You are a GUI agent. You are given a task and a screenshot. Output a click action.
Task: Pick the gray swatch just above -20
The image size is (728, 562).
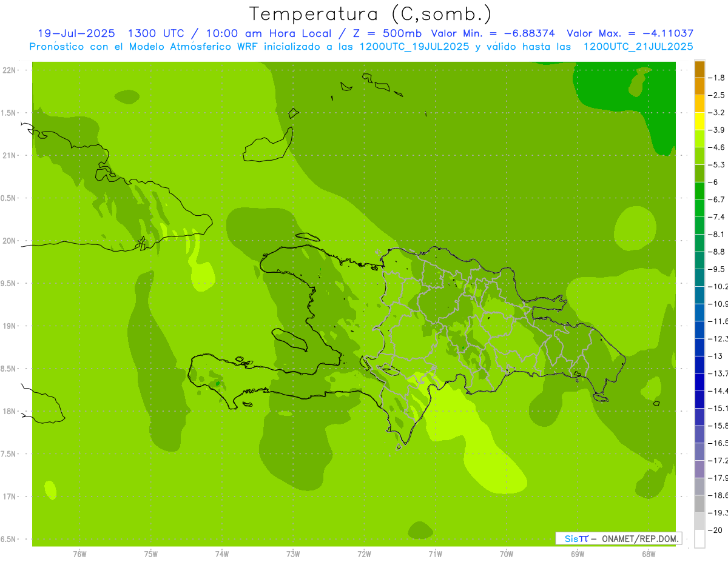(x=699, y=521)
